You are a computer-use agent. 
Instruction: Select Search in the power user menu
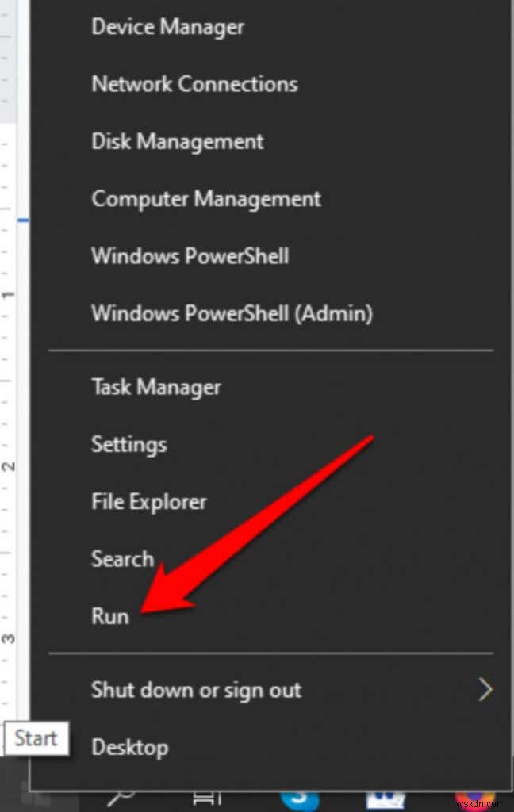point(122,558)
